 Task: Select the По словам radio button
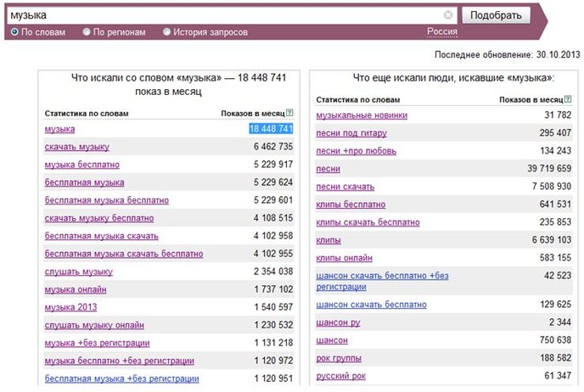pos(14,32)
